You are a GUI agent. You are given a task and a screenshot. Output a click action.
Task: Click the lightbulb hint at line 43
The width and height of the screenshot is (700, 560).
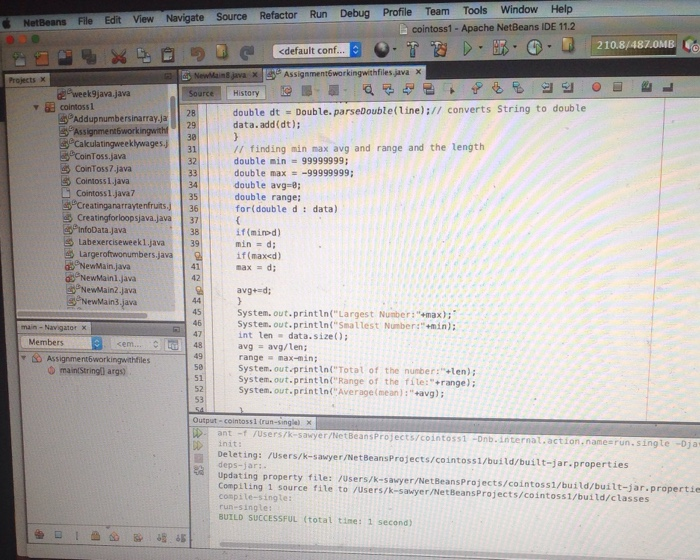click(x=199, y=290)
